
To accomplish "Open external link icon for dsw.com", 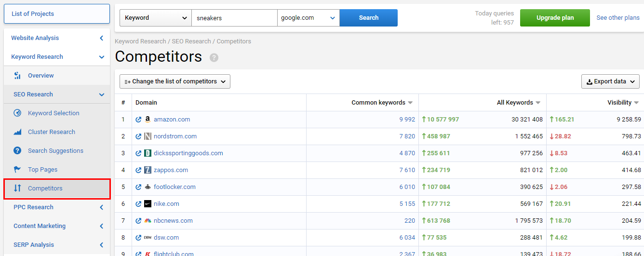I will click(x=138, y=238).
